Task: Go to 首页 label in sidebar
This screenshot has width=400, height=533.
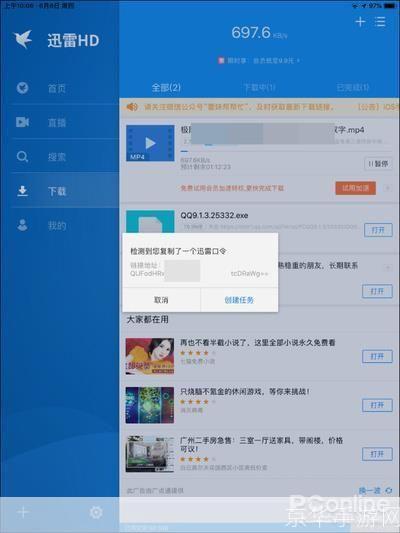Action: (57, 88)
